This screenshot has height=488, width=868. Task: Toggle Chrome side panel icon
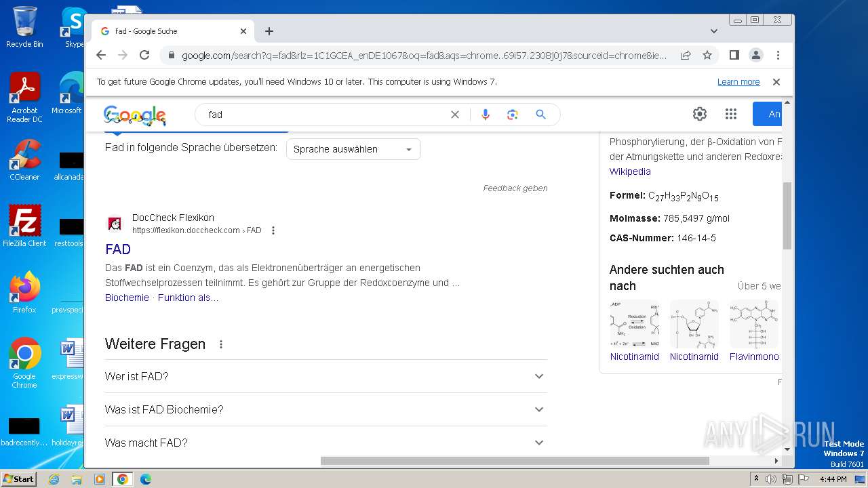[x=734, y=55]
